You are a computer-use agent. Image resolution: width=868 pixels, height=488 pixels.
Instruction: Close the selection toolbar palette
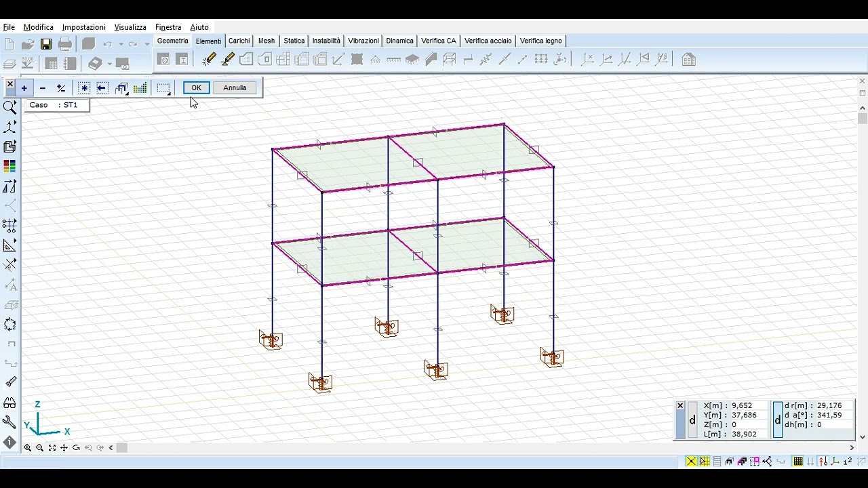point(9,85)
